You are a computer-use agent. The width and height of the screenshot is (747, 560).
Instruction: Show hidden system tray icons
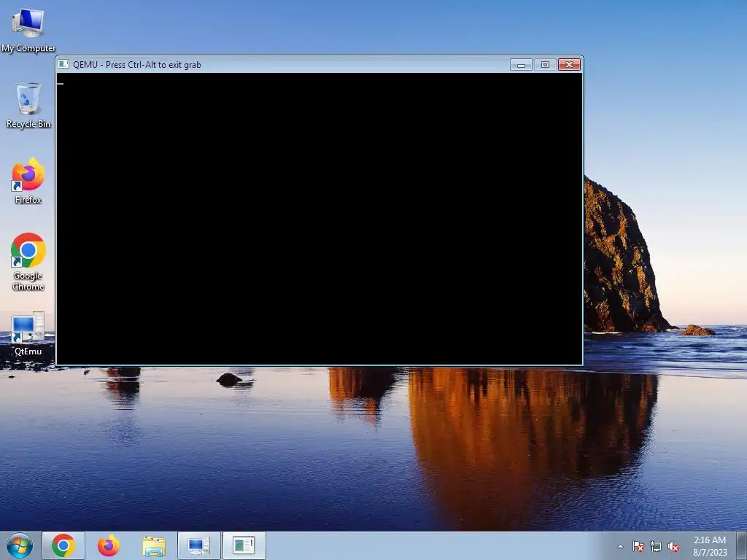click(x=620, y=546)
